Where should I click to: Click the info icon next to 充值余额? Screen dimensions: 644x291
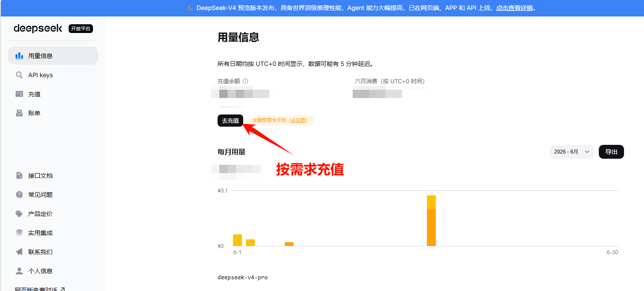click(x=245, y=81)
